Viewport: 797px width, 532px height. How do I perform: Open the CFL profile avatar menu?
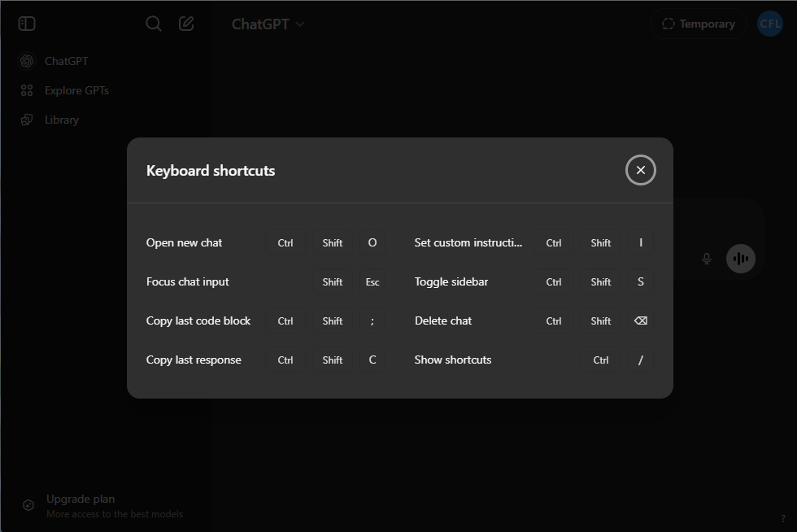point(769,24)
